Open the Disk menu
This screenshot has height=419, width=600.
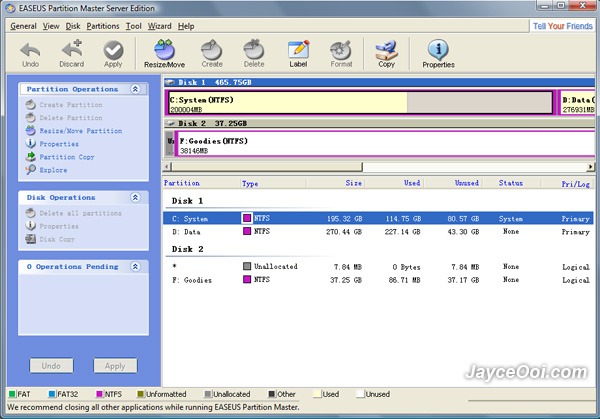tap(73, 26)
